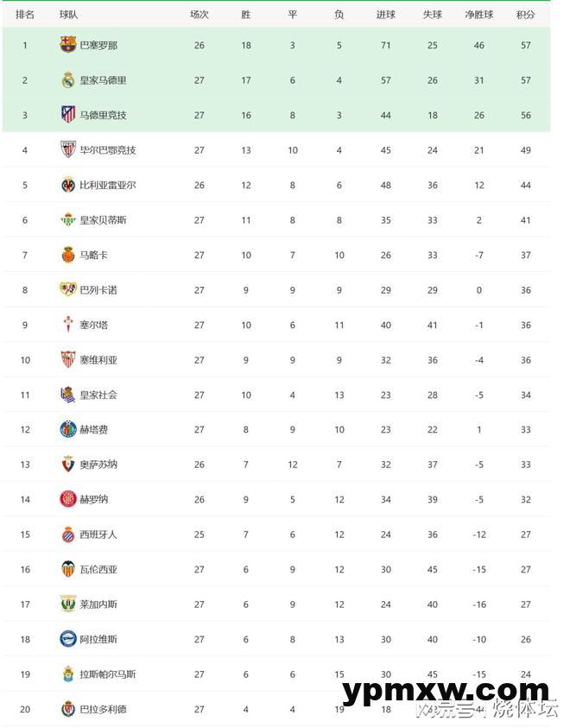Click the Barcelona crest icon
Viewport: 570px width, 728px height.
point(68,45)
